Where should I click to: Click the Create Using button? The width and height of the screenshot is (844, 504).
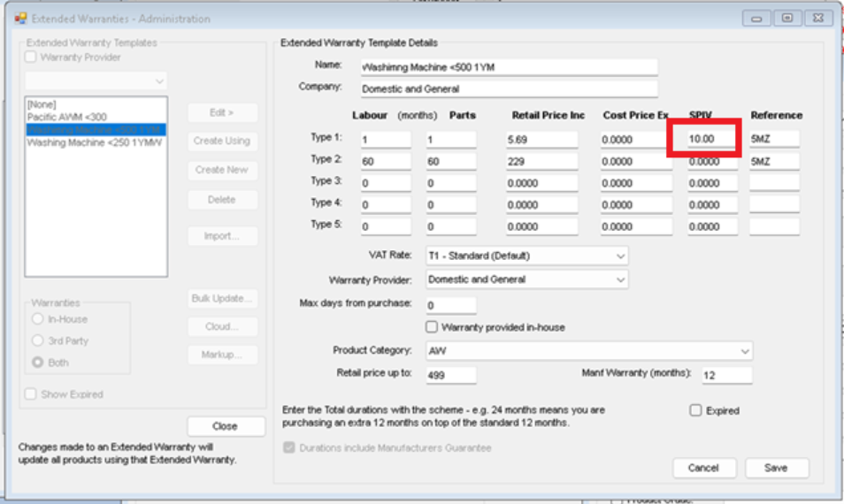222,141
